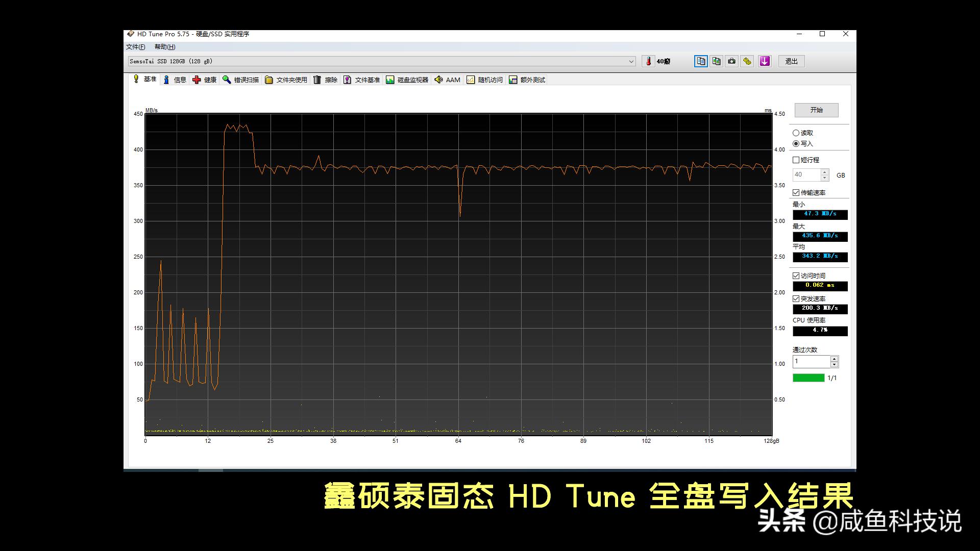
Task: Select the 读取 (read) radio button
Action: tap(796, 133)
